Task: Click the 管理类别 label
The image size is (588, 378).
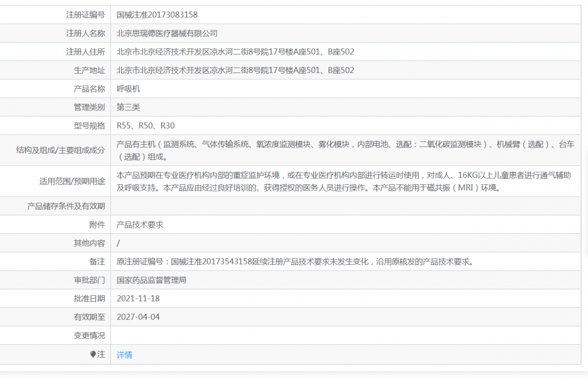Action: click(89, 107)
